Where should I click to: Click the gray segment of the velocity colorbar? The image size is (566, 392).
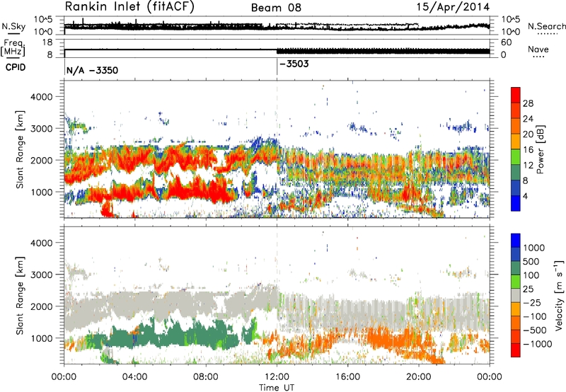pos(516,295)
